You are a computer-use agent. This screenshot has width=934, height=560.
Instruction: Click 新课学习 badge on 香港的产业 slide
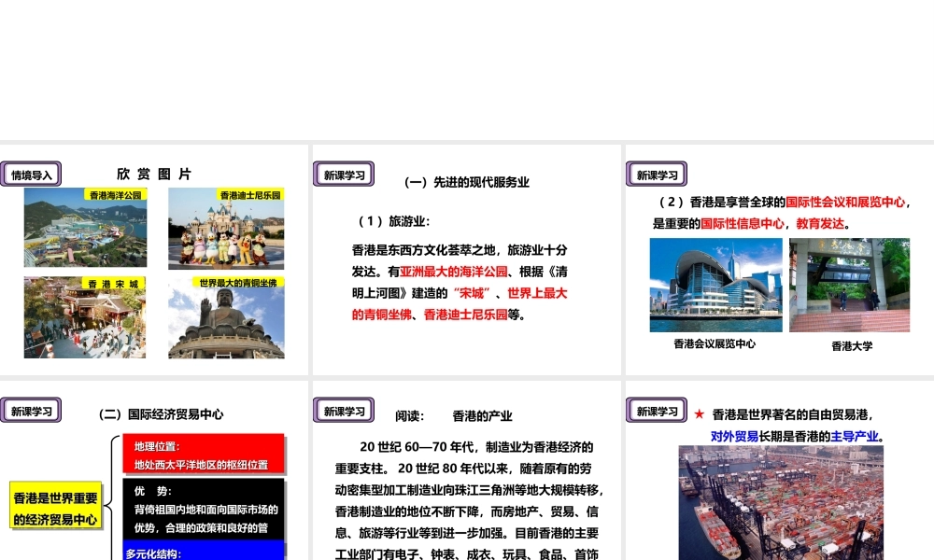point(344,411)
